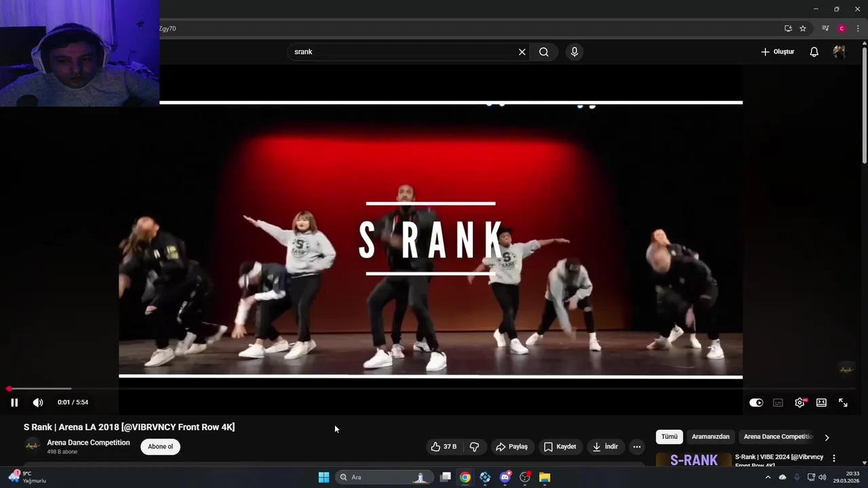The width and height of the screenshot is (868, 488).
Task: Save video using Kaydet
Action: (x=560, y=447)
